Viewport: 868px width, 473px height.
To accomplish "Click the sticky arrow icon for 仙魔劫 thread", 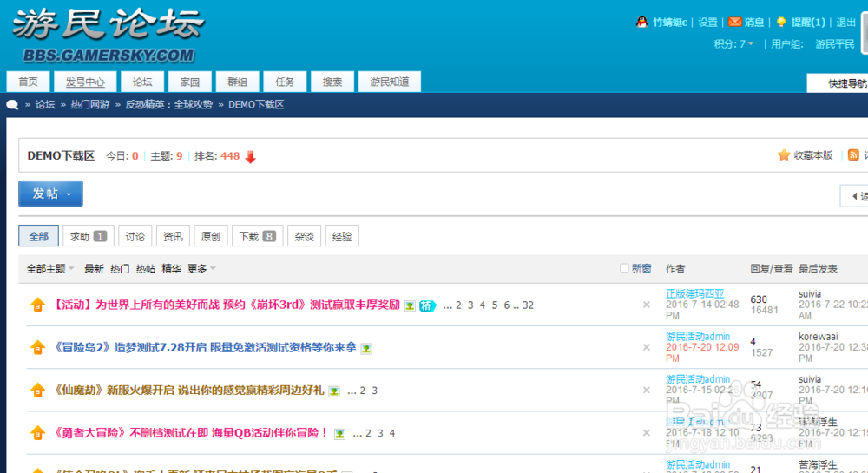I will click(x=37, y=390).
